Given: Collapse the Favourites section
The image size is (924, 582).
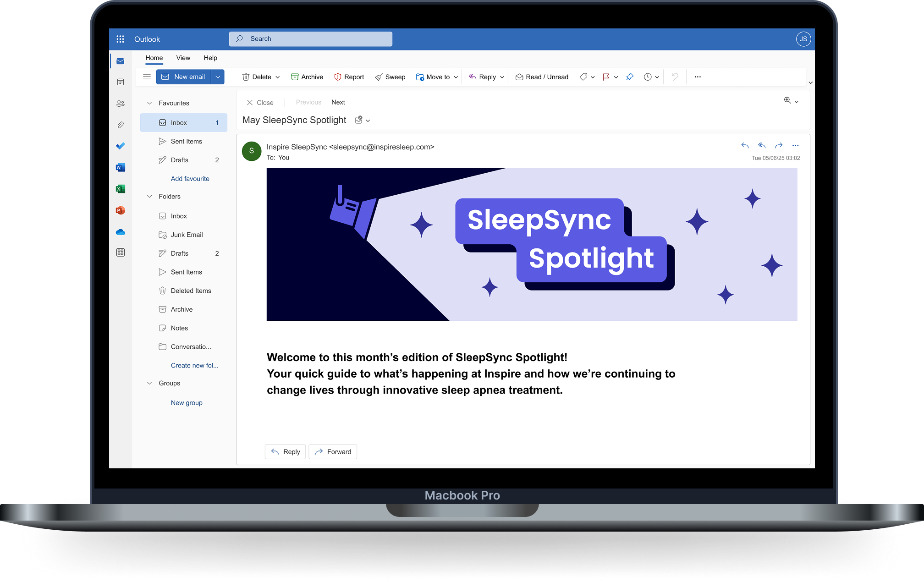Looking at the screenshot, I should pyautogui.click(x=149, y=103).
